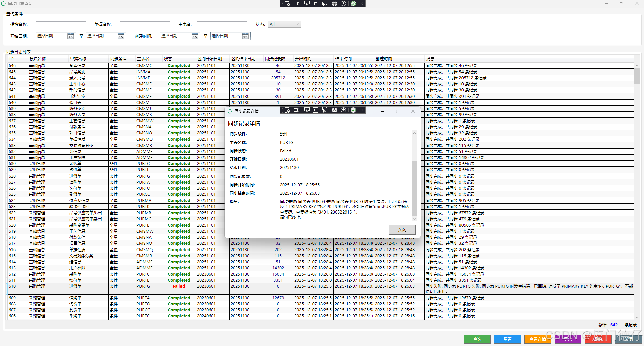Focus the 单据名称 input field
This screenshot has width=644, height=346.
[x=145, y=24]
